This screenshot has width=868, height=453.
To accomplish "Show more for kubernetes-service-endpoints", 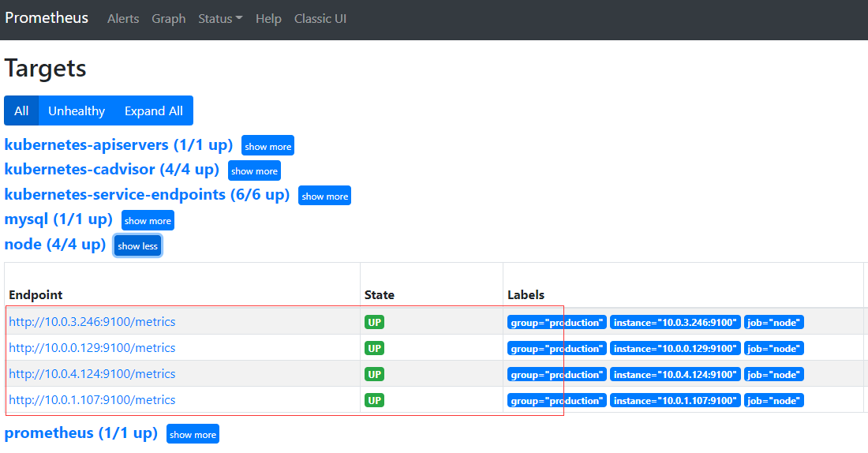I will [324, 196].
